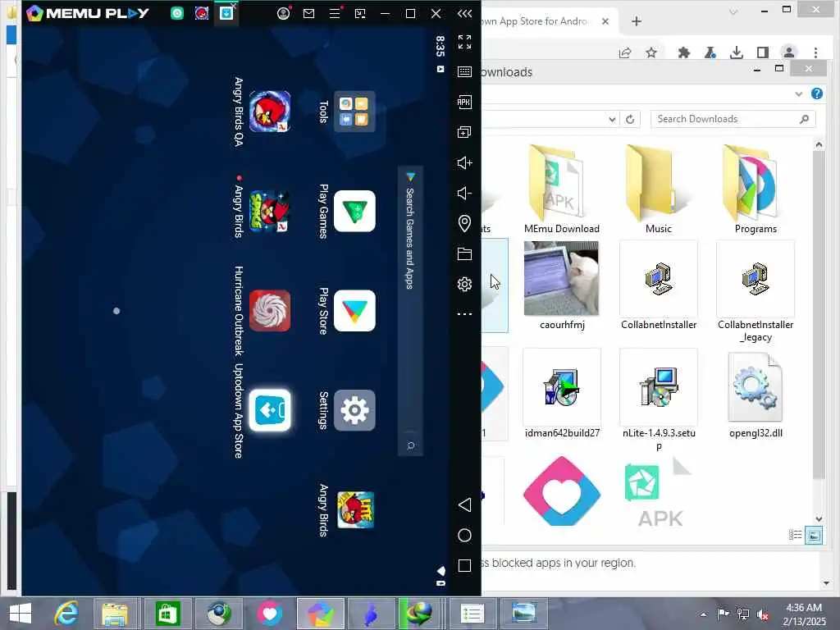Open the Angry Birds QA app
Screen dimensions: 840x630
point(270,112)
